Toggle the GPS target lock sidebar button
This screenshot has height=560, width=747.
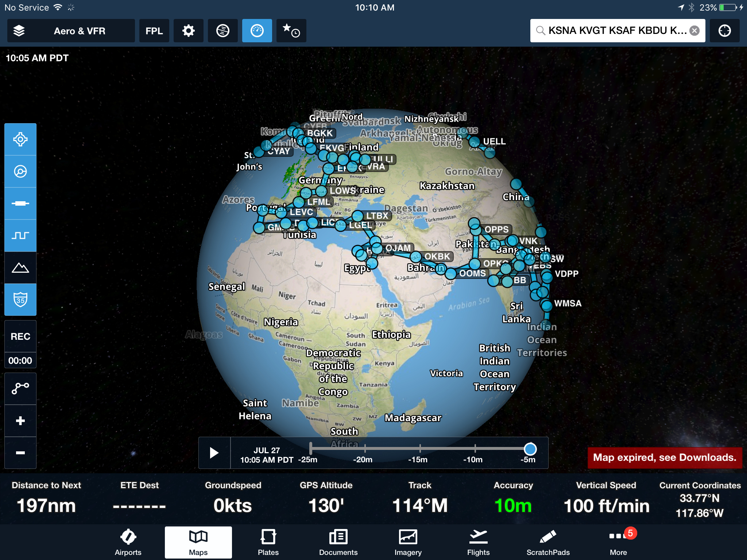[20, 139]
